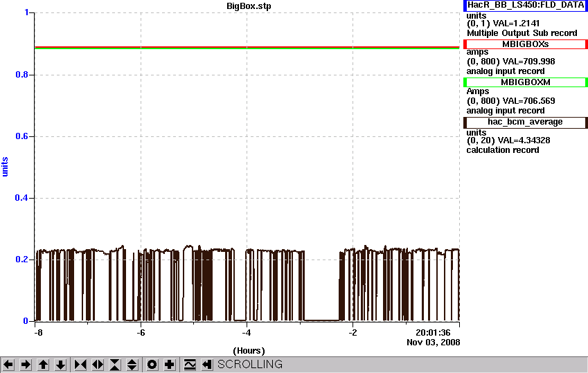Click the vertical zoom-out icon
Screen dimensions: 588x373
[x=132, y=365]
